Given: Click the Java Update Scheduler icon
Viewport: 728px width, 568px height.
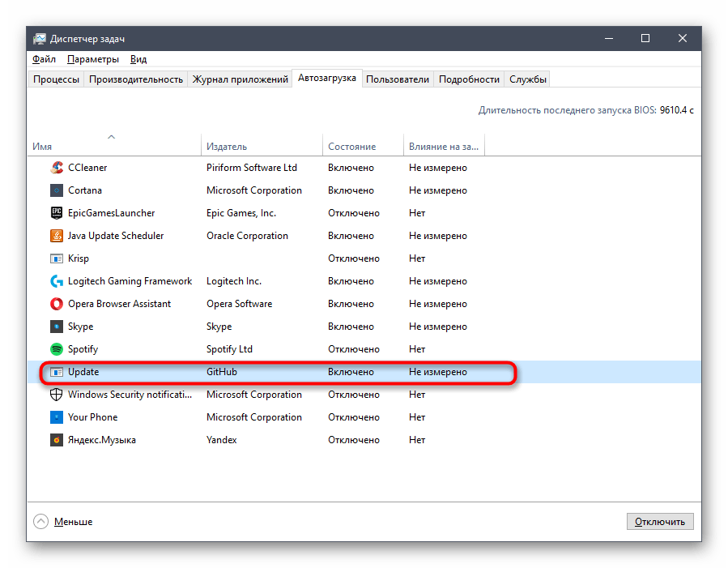Looking at the screenshot, I should (x=56, y=236).
